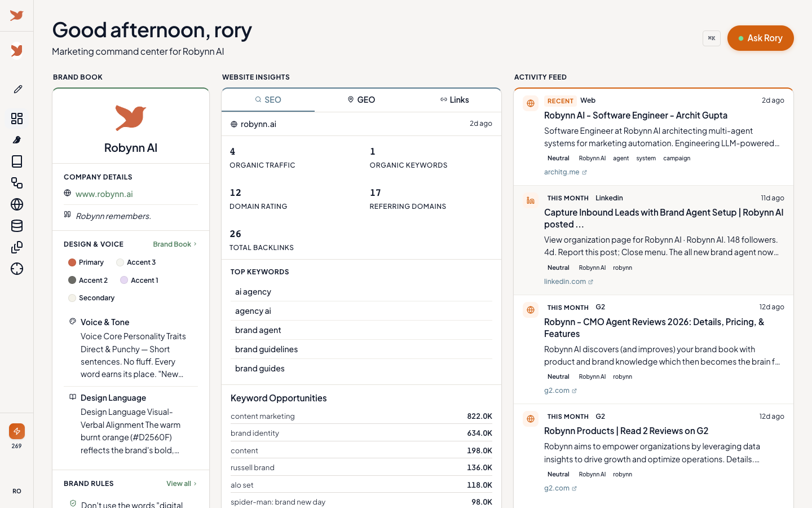
Task: Click the RO avatar at bottom left
Action: click(17, 491)
